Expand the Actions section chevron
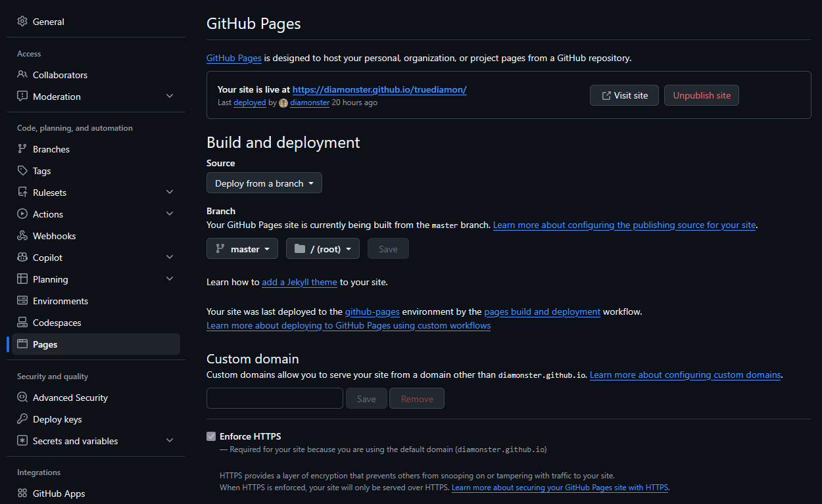 pyautogui.click(x=170, y=214)
